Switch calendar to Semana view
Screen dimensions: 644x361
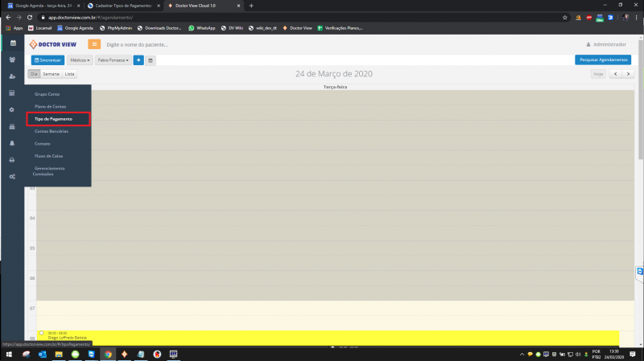[51, 74]
